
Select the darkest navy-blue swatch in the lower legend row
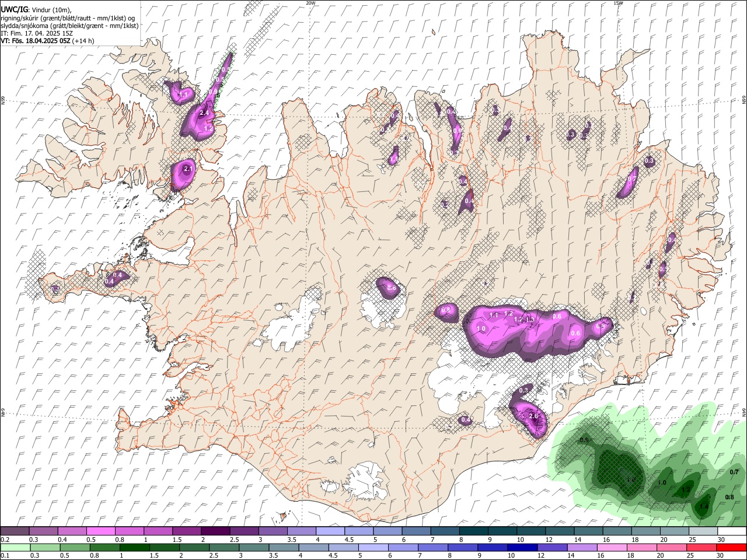click(x=522, y=547)
